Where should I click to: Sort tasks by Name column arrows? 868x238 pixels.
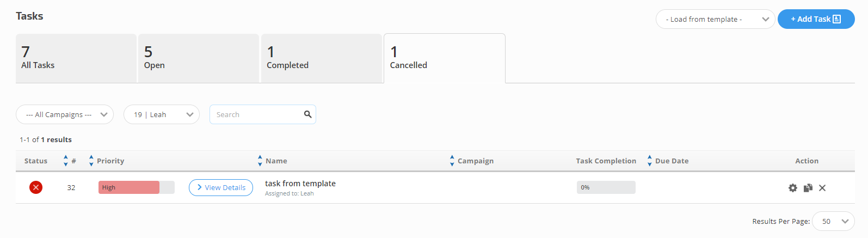tap(260, 161)
